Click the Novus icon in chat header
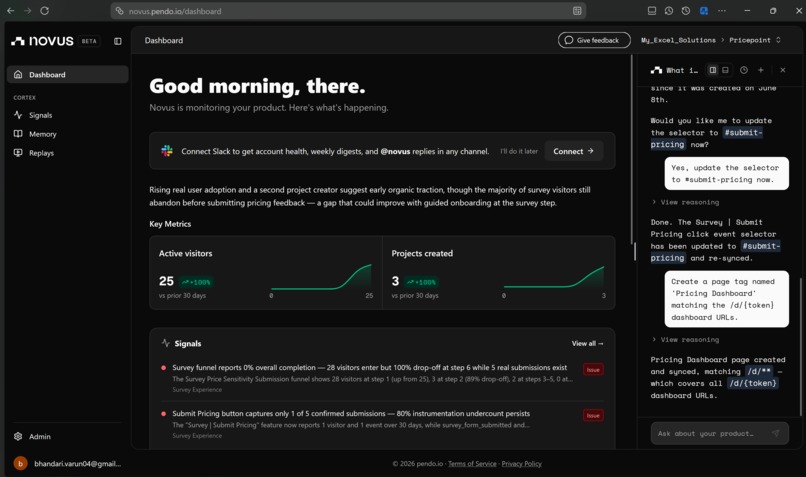The height and width of the screenshot is (477, 806). (656, 70)
